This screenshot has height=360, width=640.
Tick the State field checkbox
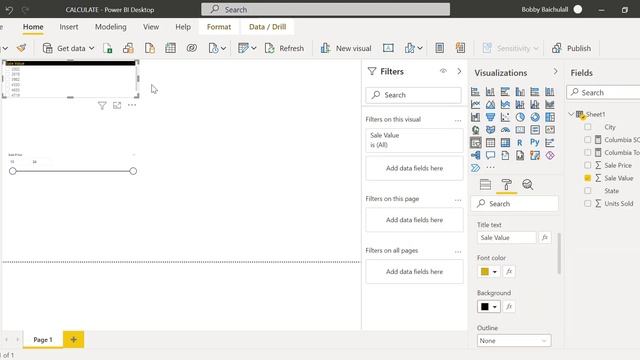[x=587, y=191]
